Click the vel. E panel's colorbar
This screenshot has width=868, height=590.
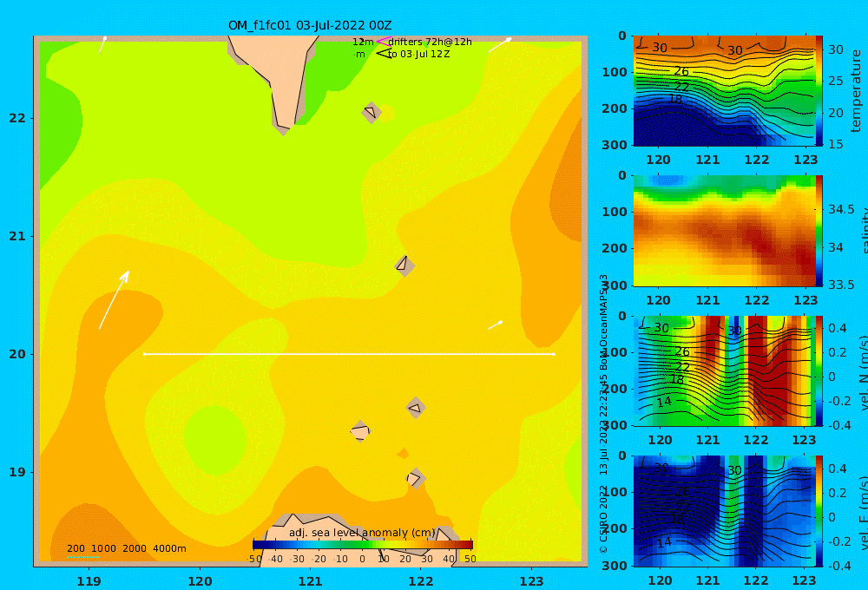pyautogui.click(x=819, y=511)
